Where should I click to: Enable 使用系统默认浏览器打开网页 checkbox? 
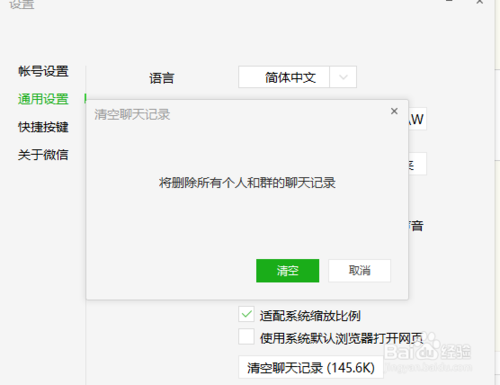pos(246,336)
